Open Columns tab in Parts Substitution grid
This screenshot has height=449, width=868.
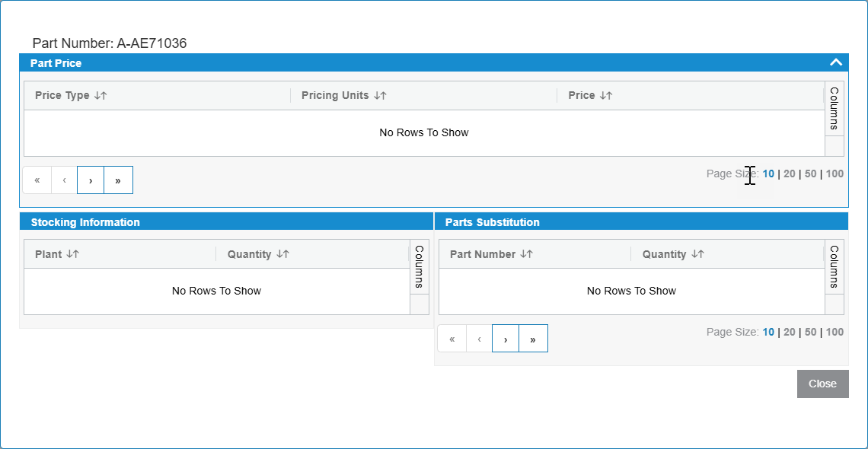834,267
